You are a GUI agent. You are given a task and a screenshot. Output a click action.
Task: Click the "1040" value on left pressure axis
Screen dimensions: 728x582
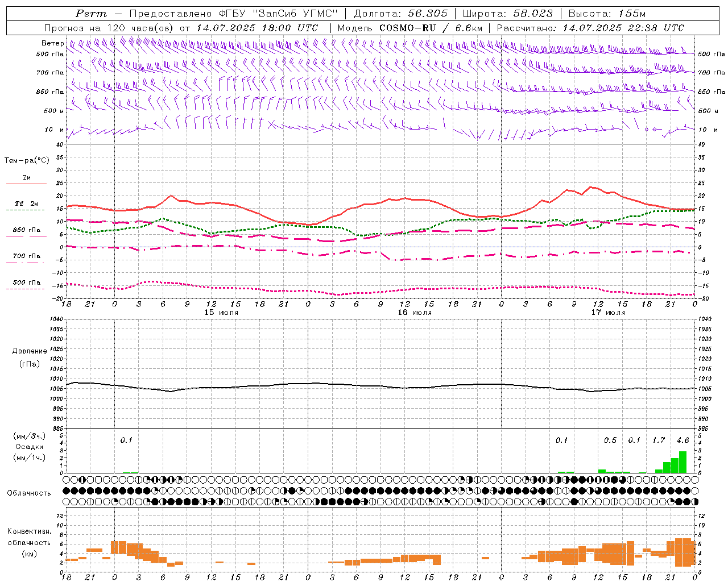pos(55,319)
